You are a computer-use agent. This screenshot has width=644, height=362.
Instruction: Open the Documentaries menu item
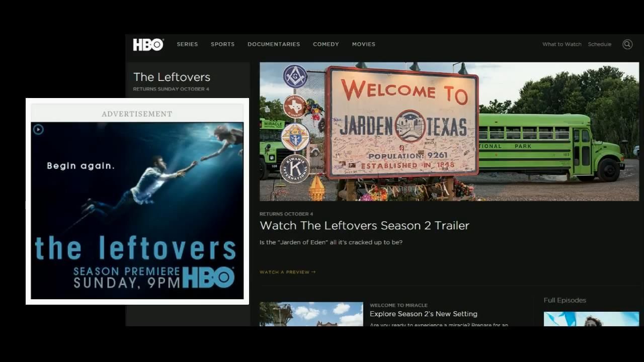click(x=274, y=44)
